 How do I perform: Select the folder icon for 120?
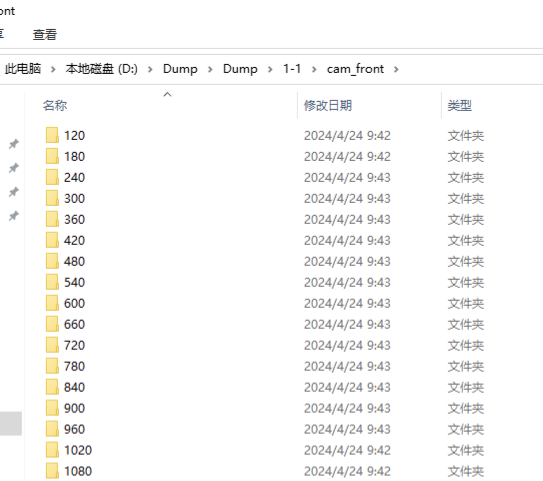[52, 135]
